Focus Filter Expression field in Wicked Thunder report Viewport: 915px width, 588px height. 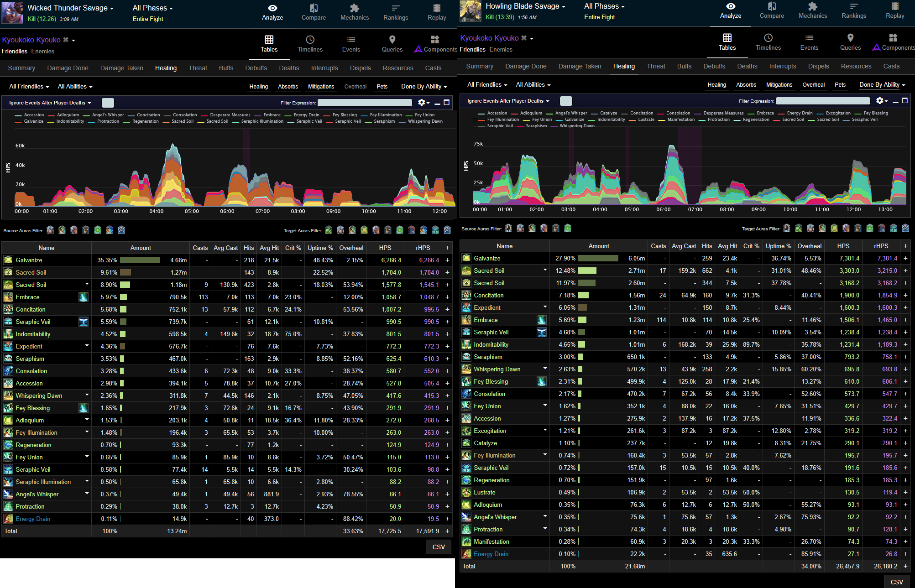tap(365, 103)
